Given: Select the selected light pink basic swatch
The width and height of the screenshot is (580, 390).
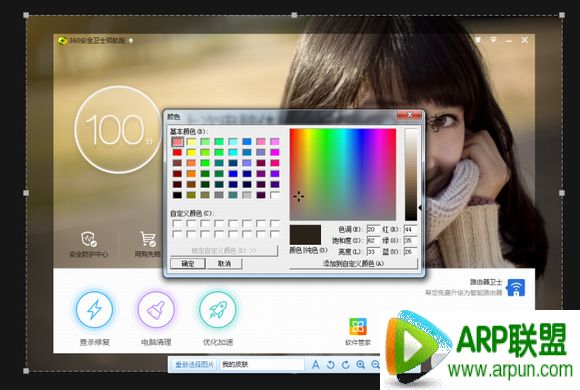Looking at the screenshot, I should coord(178,142).
